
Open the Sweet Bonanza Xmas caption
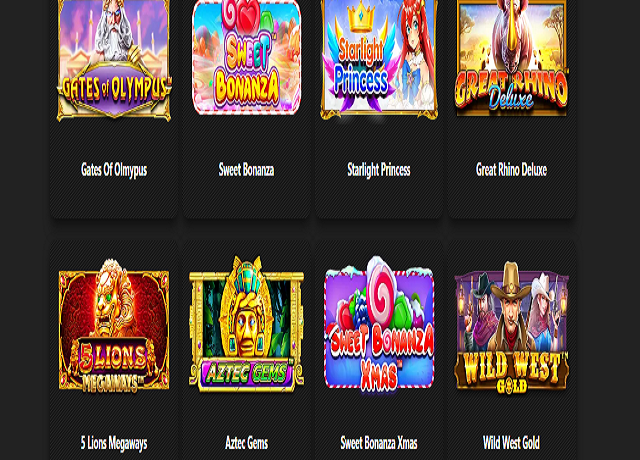379,443
